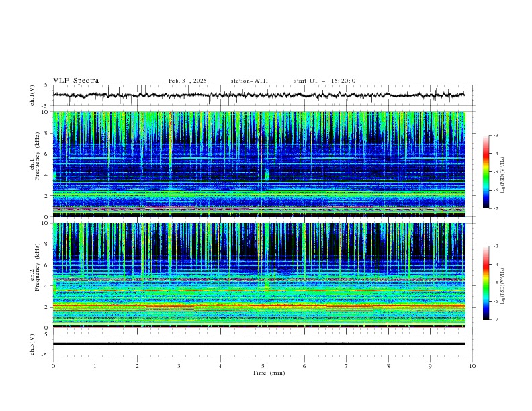Click time axis tick label "8"
The height and width of the screenshot is (411, 532).
(x=388, y=366)
